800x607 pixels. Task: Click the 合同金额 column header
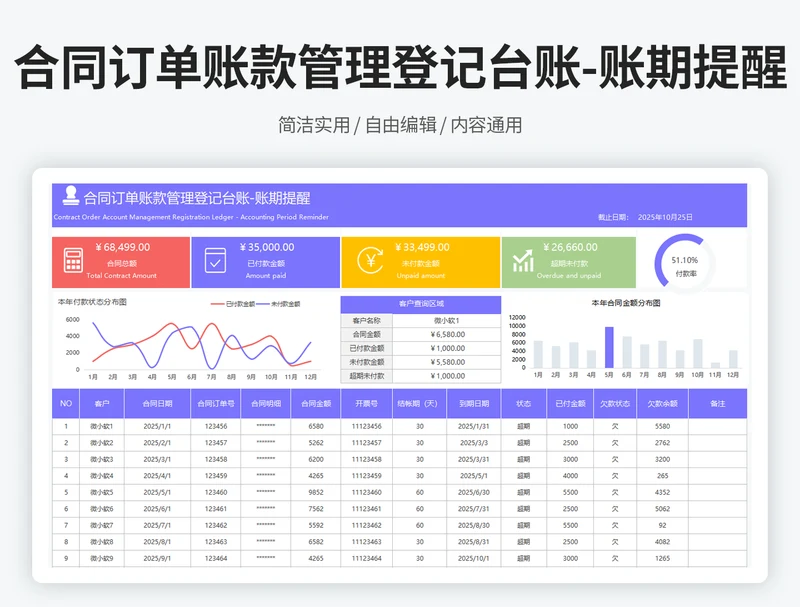coord(316,403)
